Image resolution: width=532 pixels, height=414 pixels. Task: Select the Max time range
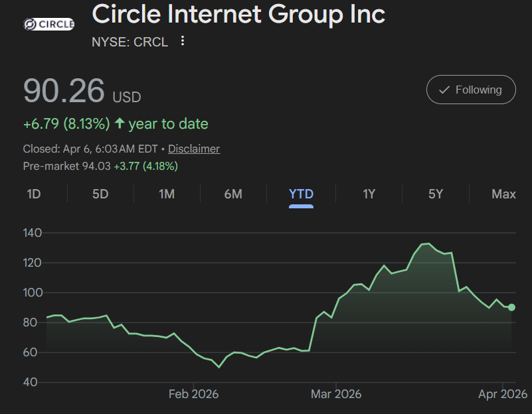pos(503,194)
